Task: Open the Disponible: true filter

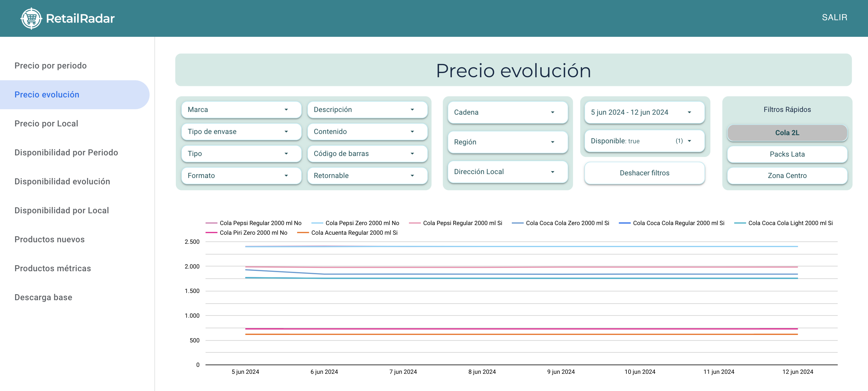Action: pyautogui.click(x=644, y=141)
